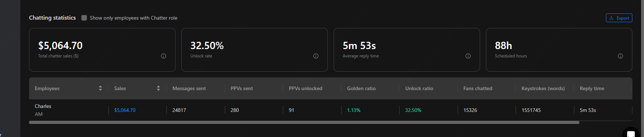Select the Messages sent column header
The image size is (644, 137).
click(x=189, y=88)
